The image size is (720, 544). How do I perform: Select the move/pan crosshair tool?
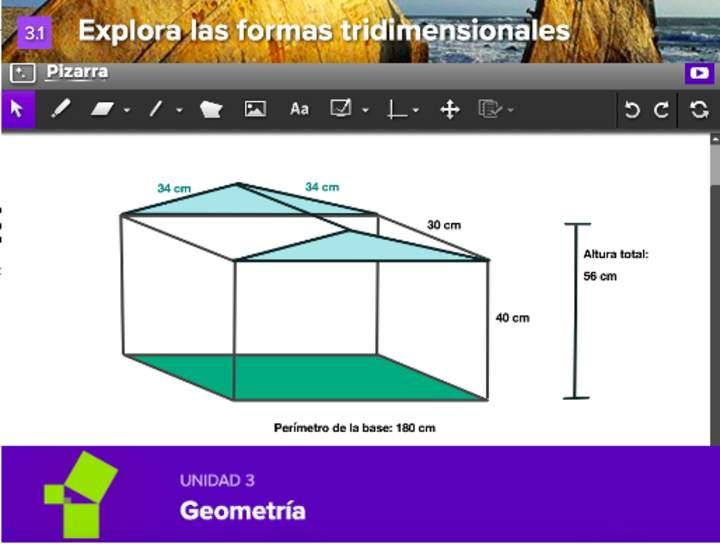tap(450, 110)
